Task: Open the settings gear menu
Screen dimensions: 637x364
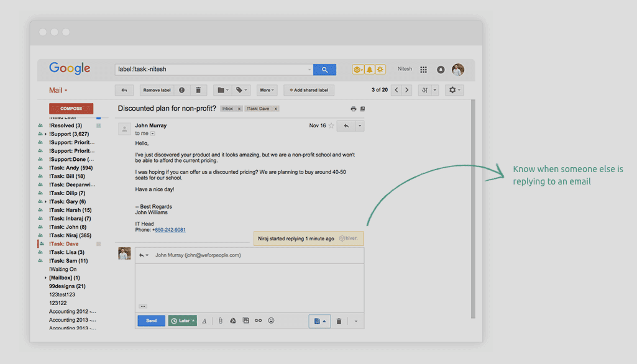Action: point(454,90)
